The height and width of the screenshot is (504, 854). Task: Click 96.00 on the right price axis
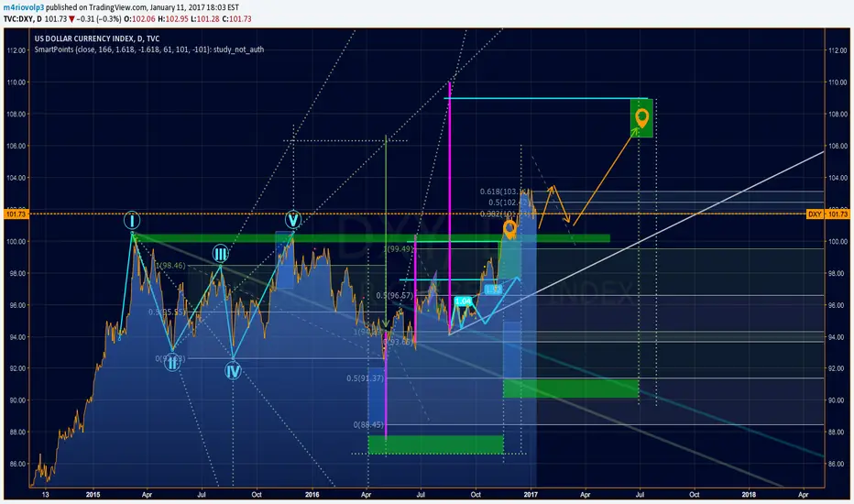[x=838, y=305]
